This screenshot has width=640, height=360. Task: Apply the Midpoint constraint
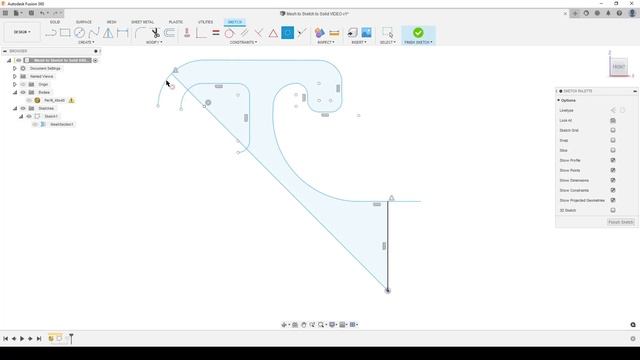coord(302,33)
